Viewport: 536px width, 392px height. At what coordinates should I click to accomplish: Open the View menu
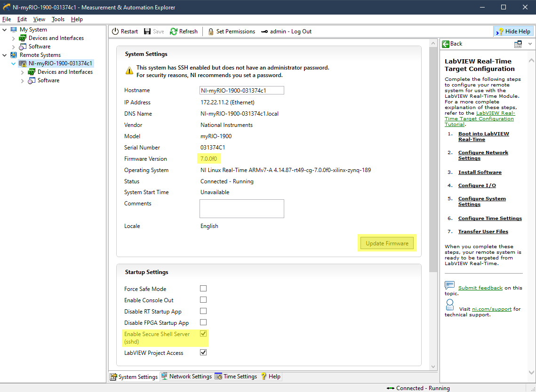click(x=39, y=19)
